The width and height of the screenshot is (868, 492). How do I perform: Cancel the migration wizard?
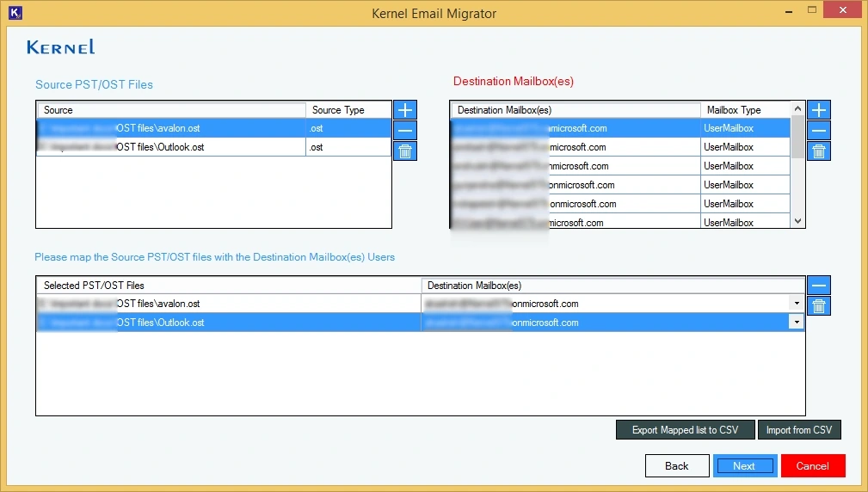pyautogui.click(x=813, y=466)
